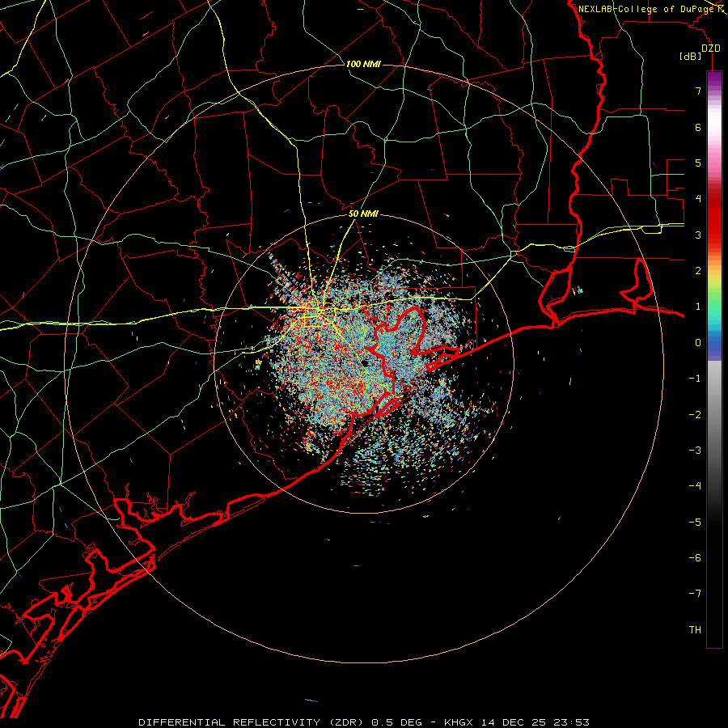Viewport: 728px width, 728px height.
Task: Click the '-4' value on color scale
Action: [x=695, y=486]
